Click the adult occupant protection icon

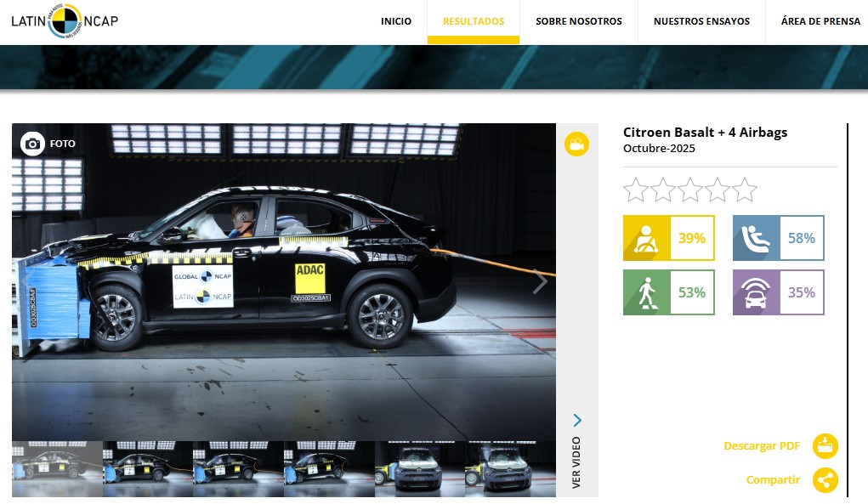[646, 238]
